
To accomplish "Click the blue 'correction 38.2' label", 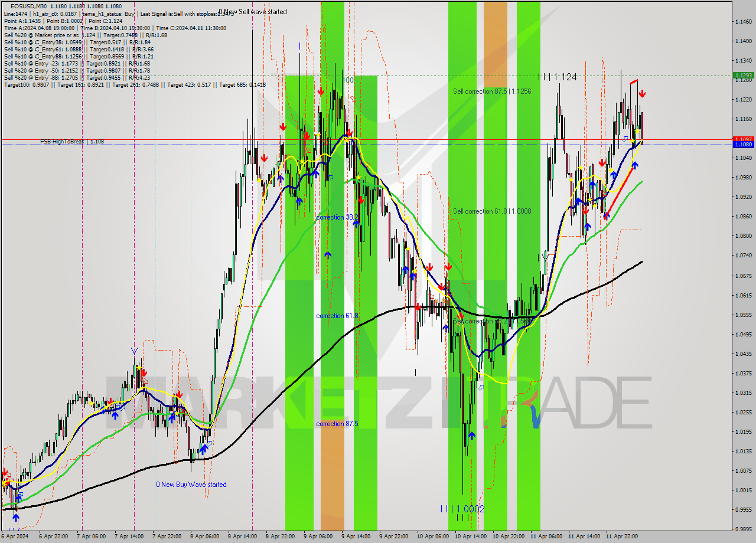I will [337, 217].
